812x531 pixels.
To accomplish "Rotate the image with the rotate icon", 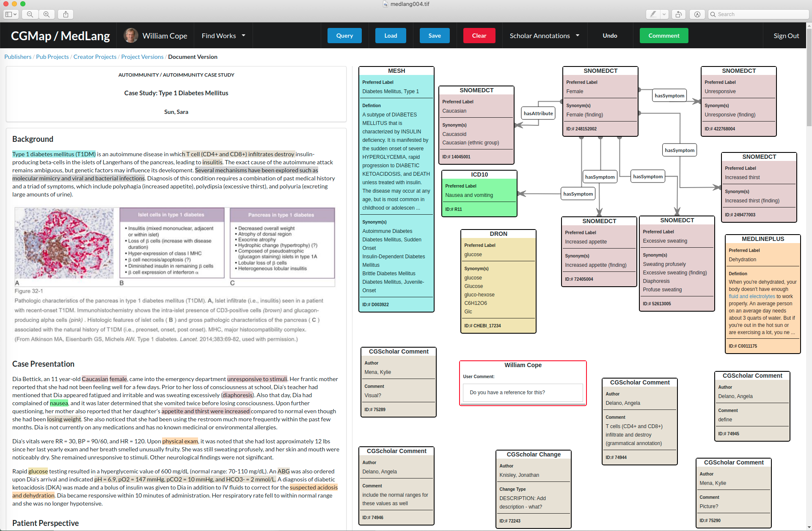I will pyautogui.click(x=678, y=14).
